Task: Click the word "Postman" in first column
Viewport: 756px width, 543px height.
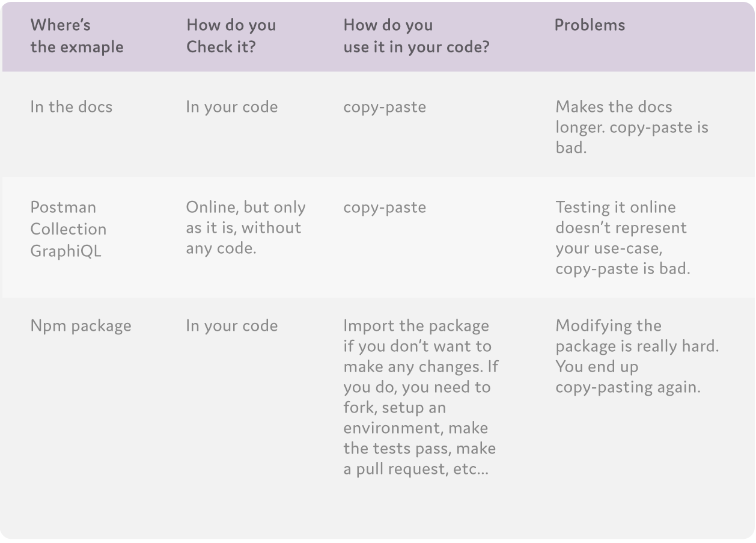Action: click(63, 207)
